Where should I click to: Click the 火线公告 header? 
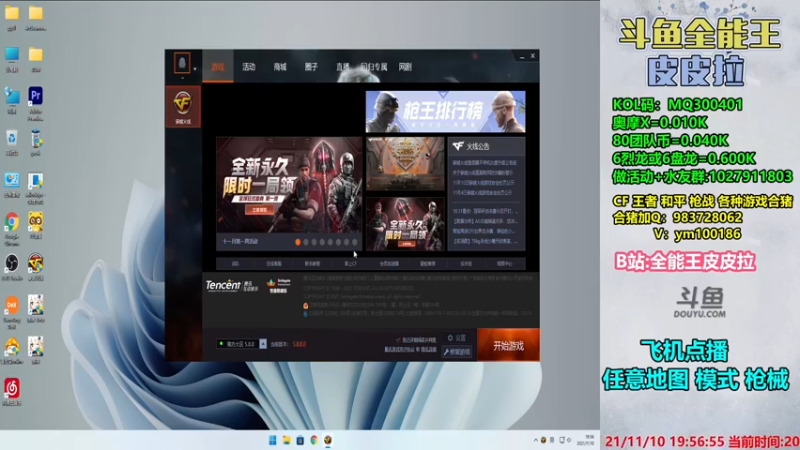[486, 146]
